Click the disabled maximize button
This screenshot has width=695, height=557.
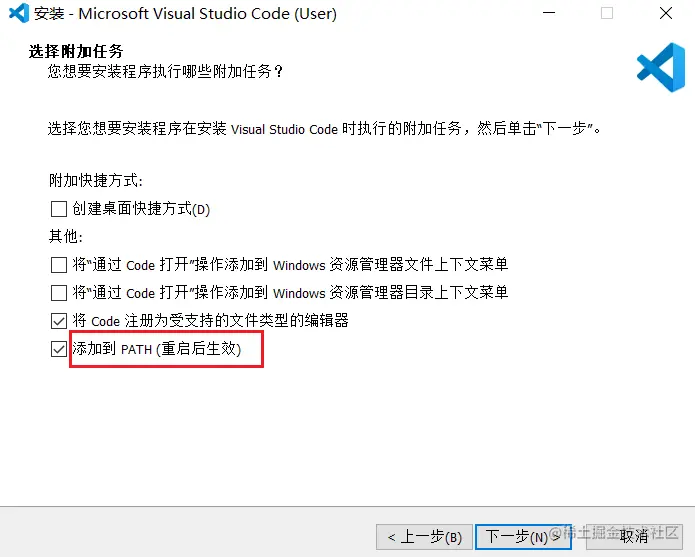pos(607,13)
